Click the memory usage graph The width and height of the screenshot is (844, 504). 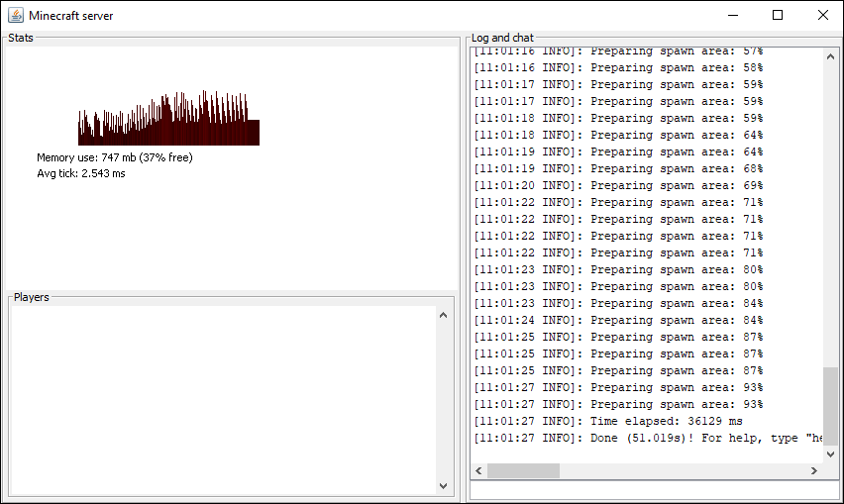[168, 118]
